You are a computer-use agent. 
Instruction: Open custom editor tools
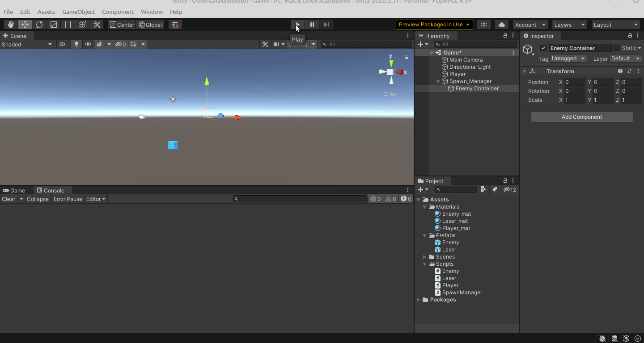pyautogui.click(x=97, y=25)
